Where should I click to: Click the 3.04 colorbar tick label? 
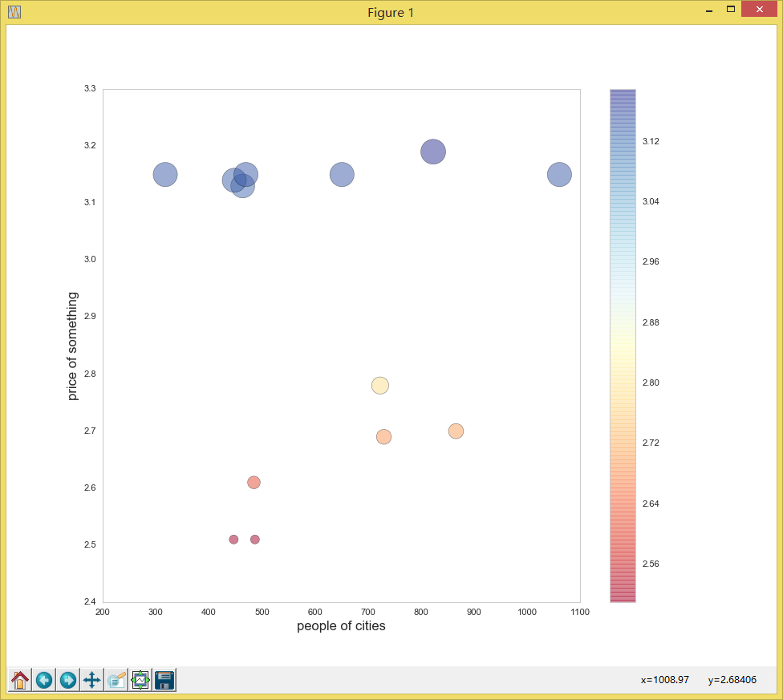tap(651, 201)
